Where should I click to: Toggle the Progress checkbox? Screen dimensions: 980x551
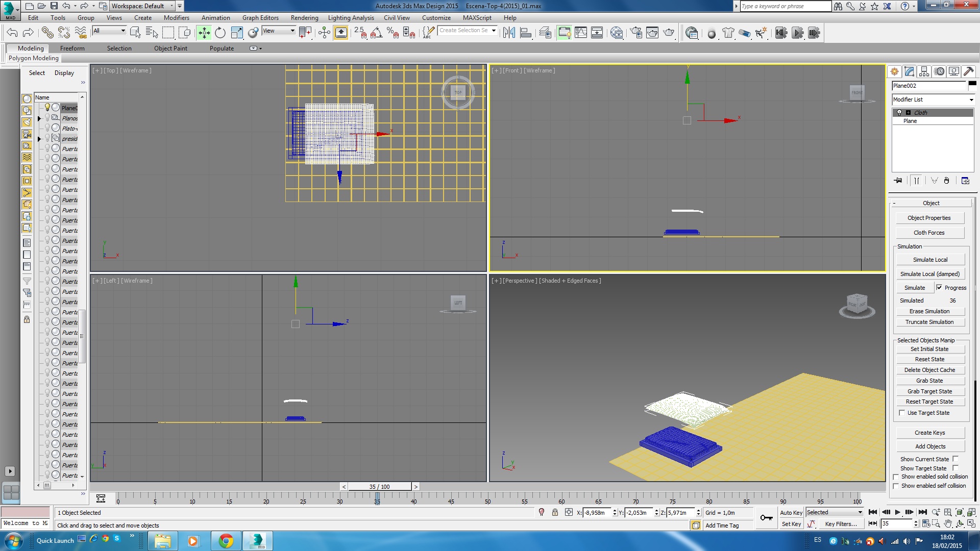coord(939,288)
